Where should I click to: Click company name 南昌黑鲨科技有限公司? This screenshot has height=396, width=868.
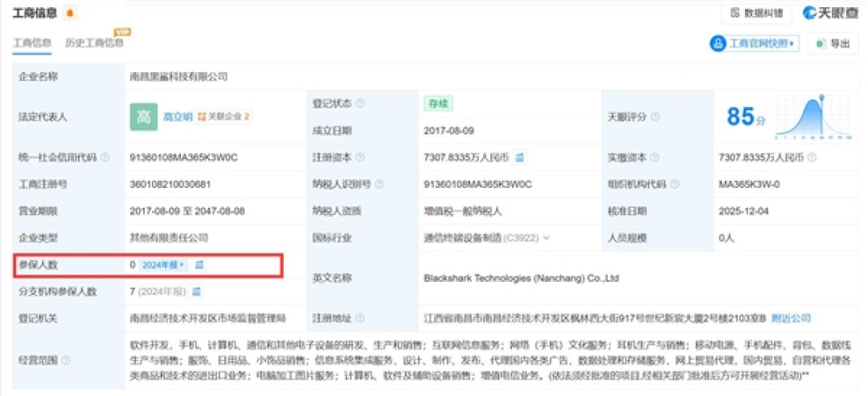pyautogui.click(x=178, y=77)
